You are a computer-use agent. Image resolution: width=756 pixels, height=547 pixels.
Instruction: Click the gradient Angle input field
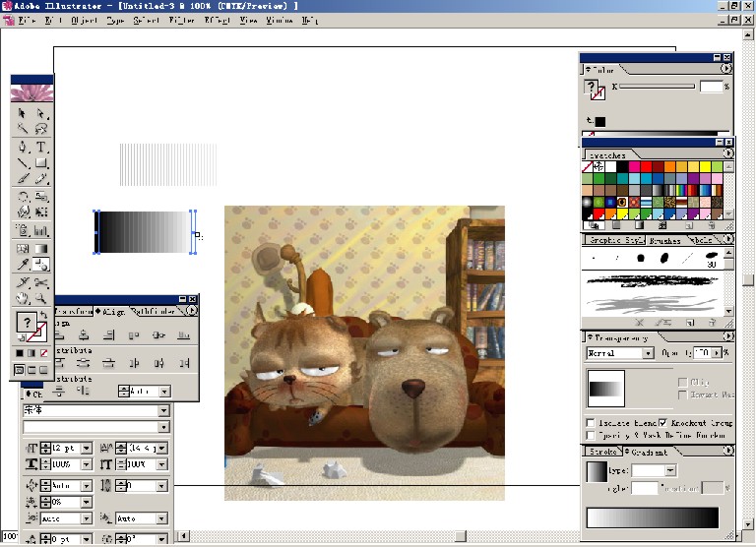pos(644,488)
